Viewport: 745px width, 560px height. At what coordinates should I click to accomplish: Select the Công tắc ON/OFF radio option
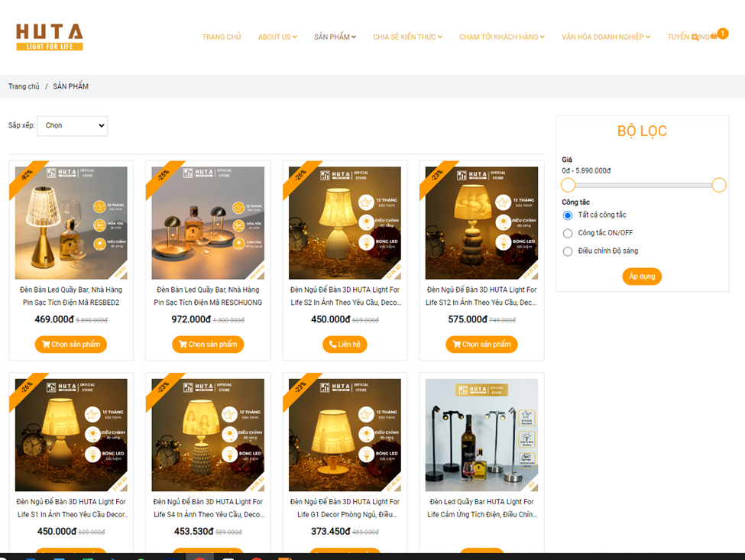tap(568, 233)
